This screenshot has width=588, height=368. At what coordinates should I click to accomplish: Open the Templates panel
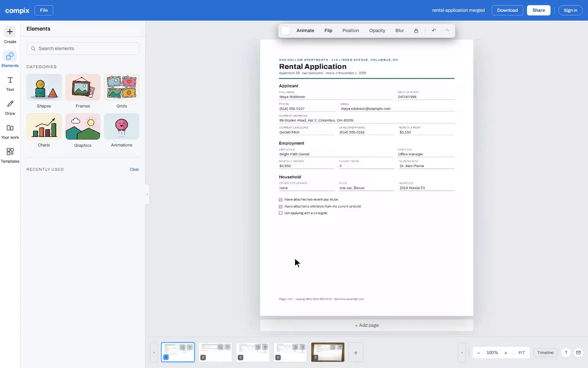click(10, 156)
